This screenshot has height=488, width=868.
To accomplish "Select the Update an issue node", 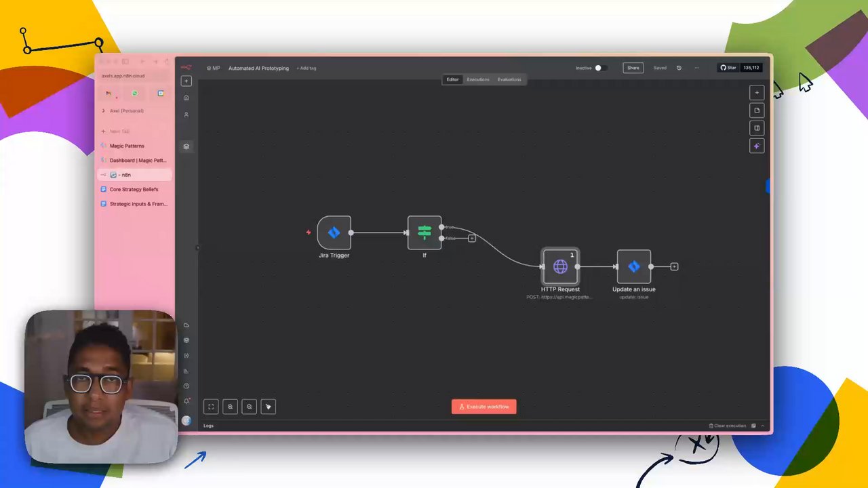I will [x=634, y=266].
